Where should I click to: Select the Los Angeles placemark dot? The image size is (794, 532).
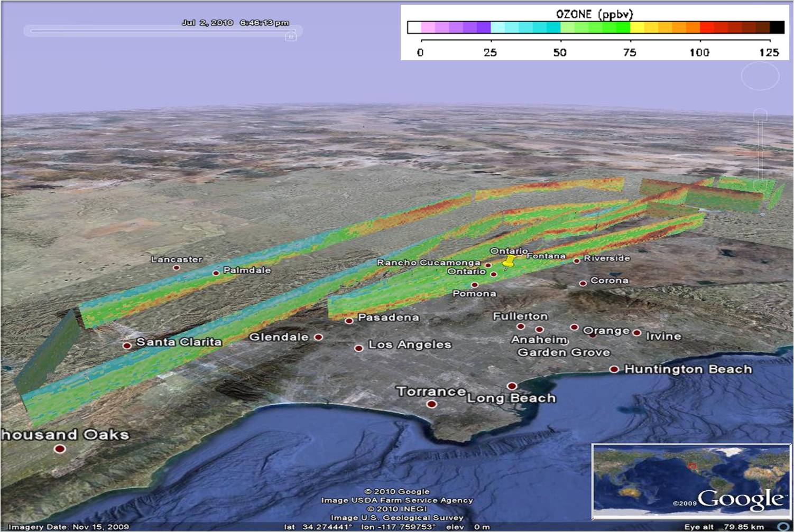click(358, 348)
